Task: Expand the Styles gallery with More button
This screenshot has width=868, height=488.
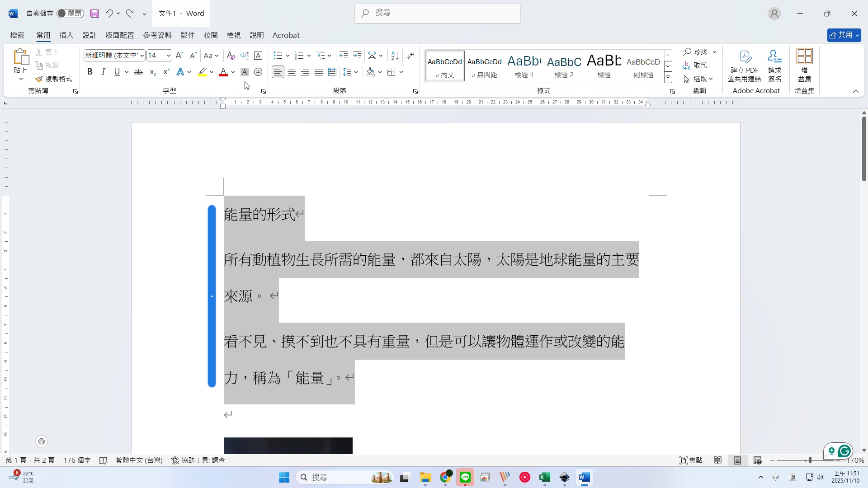Action: coord(668,77)
